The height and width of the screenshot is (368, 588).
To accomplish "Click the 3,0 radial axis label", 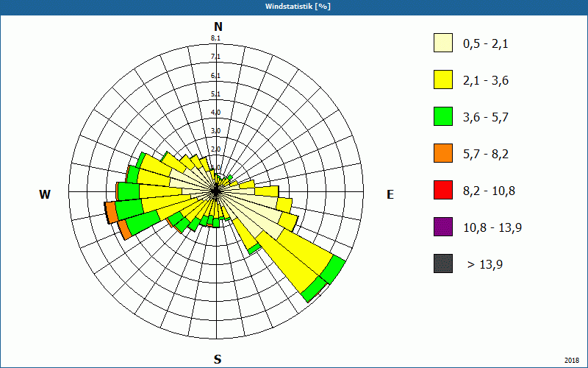I will 215,131.
